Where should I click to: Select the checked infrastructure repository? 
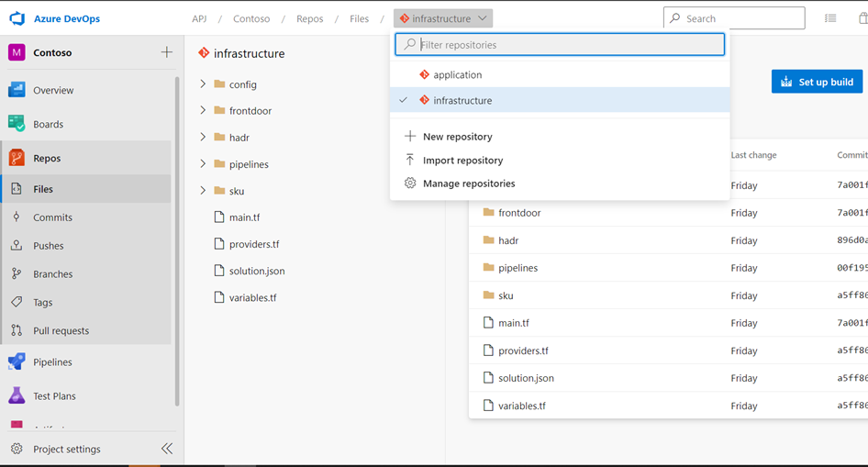coord(462,101)
